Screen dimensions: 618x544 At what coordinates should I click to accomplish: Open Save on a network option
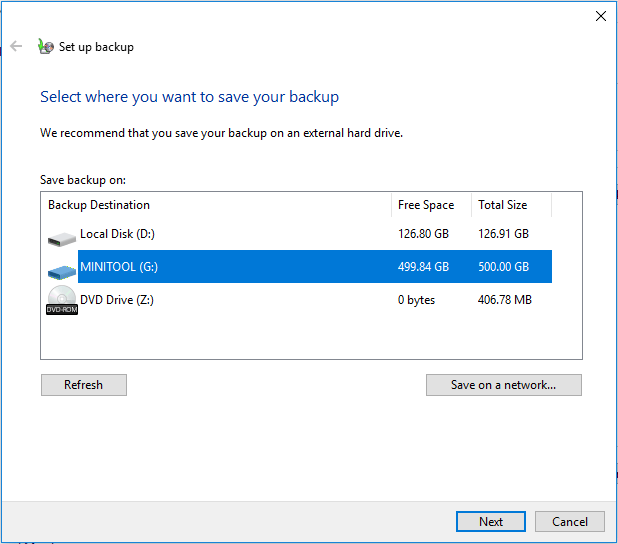coord(504,385)
